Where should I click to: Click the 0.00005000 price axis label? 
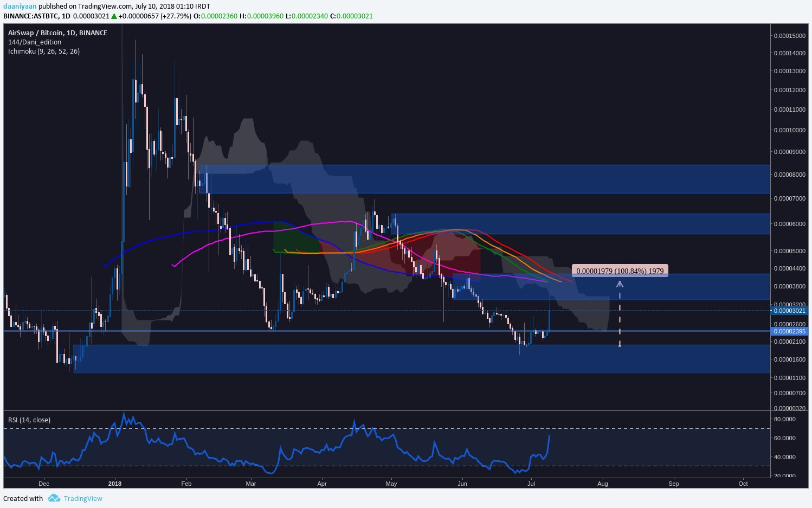789,251
